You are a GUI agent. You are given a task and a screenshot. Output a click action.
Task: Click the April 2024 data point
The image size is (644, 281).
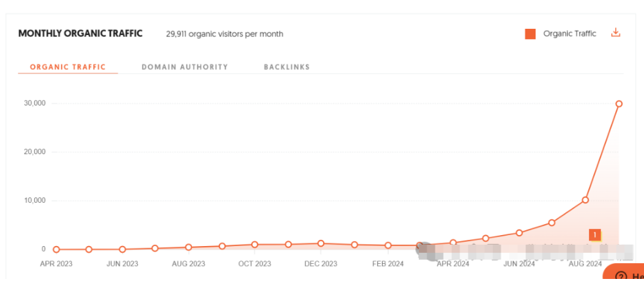[453, 243]
